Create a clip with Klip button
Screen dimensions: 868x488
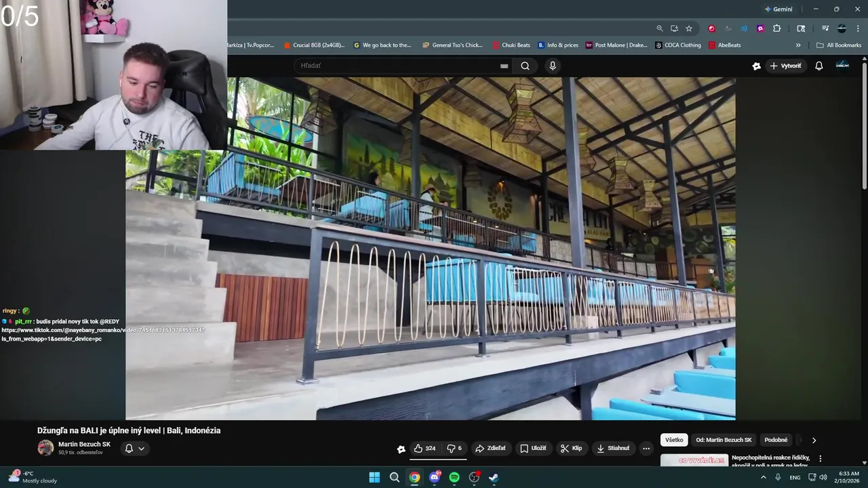tap(571, 448)
